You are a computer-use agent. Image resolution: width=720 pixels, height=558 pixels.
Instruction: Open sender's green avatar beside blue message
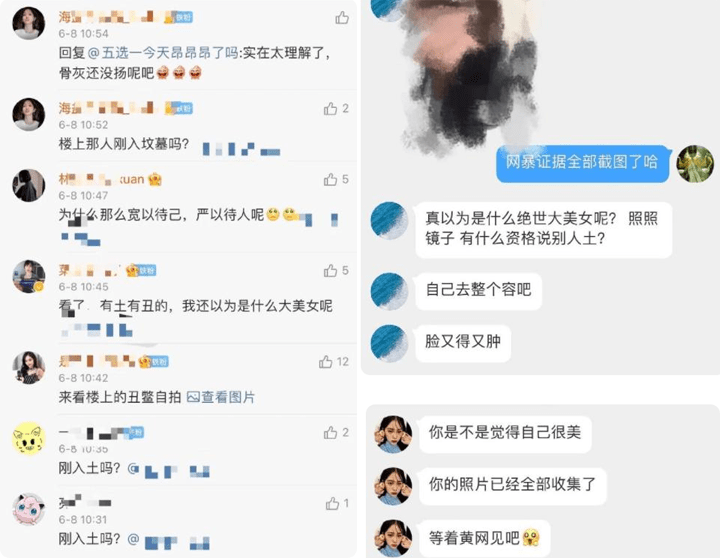[695, 163]
